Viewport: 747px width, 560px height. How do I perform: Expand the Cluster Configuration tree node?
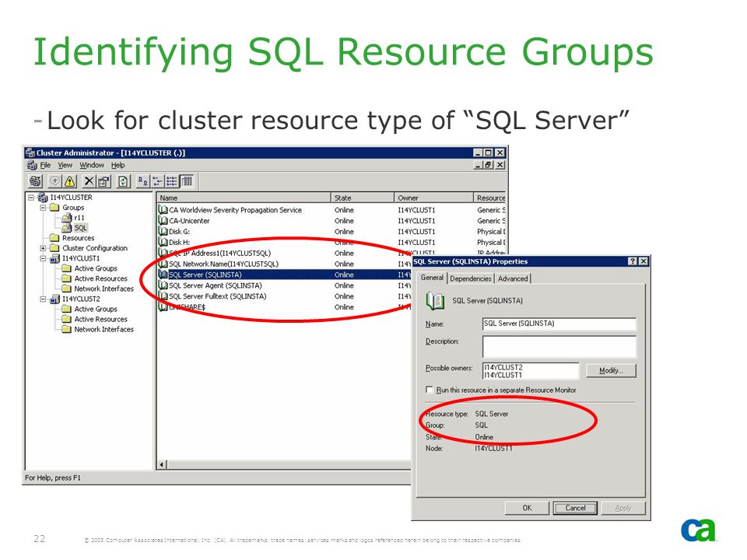(43, 248)
